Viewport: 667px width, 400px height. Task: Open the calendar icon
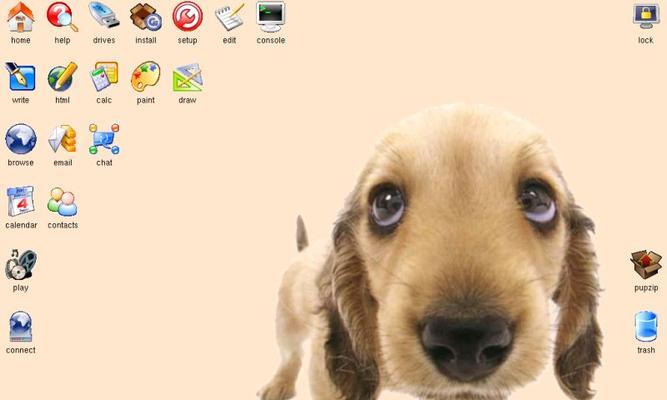pyautogui.click(x=21, y=201)
